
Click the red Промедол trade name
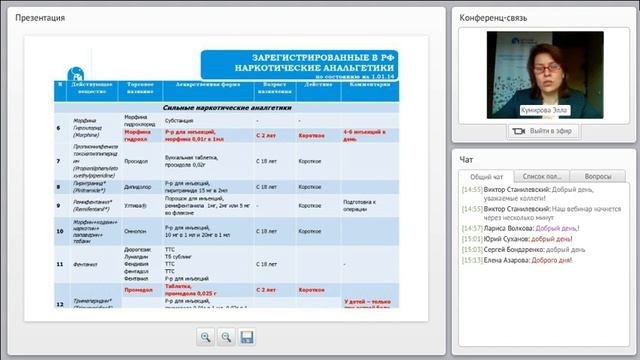click(x=138, y=290)
